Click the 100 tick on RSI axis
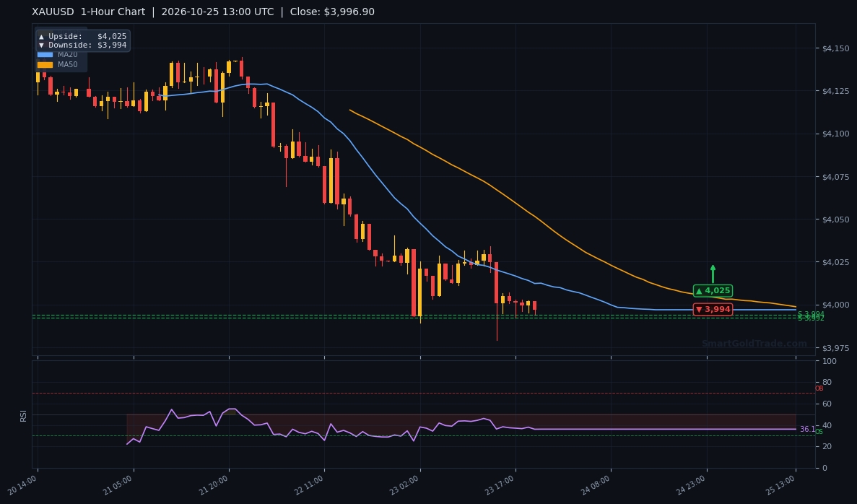Viewport: 857px width, 504px height. click(829, 361)
